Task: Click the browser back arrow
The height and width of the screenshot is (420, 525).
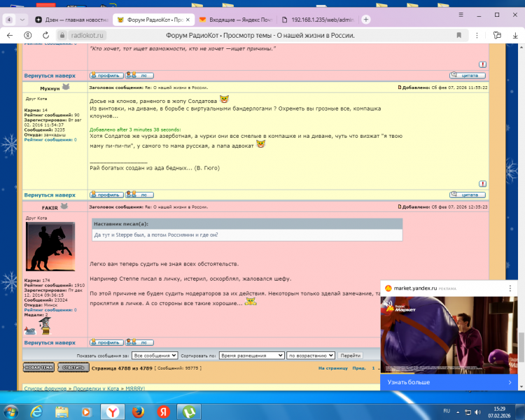Action: (10, 34)
